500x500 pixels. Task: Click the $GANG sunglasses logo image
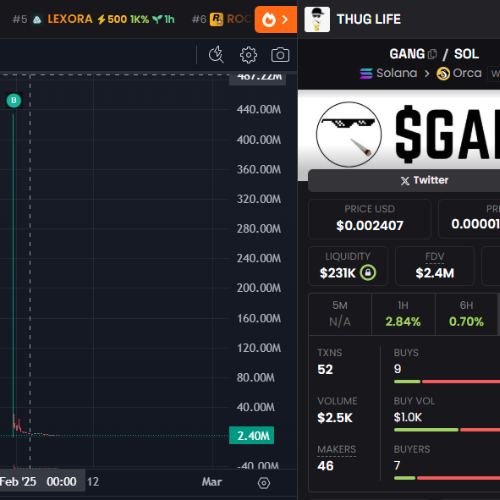pos(349,134)
